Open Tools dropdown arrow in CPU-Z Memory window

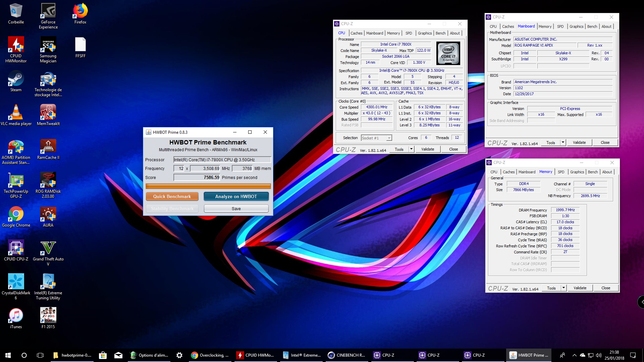563,288
